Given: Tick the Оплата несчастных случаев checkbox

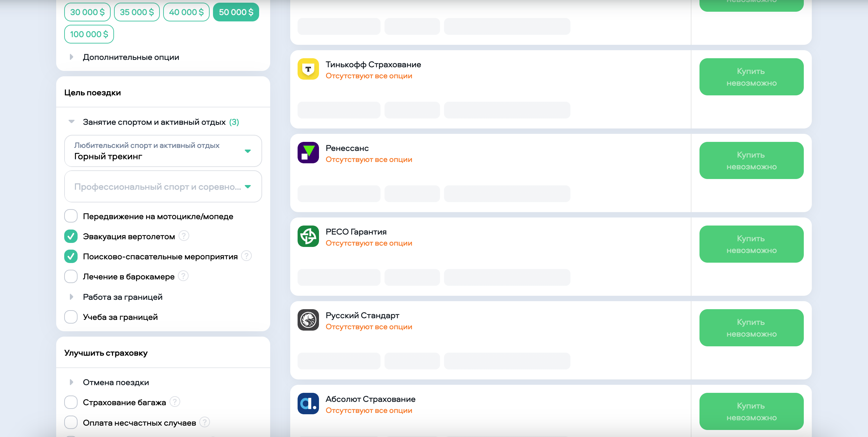Looking at the screenshot, I should pyautogui.click(x=71, y=423).
